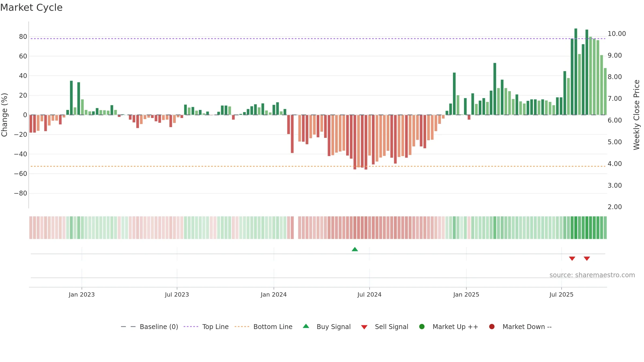
Task: Click the −40 tick on Change axis
Action: click(x=21, y=154)
